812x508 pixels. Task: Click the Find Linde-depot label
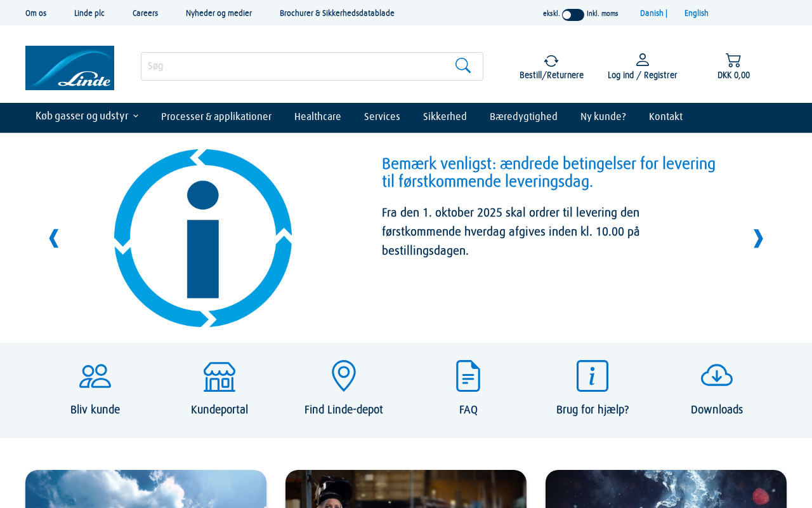344,410
